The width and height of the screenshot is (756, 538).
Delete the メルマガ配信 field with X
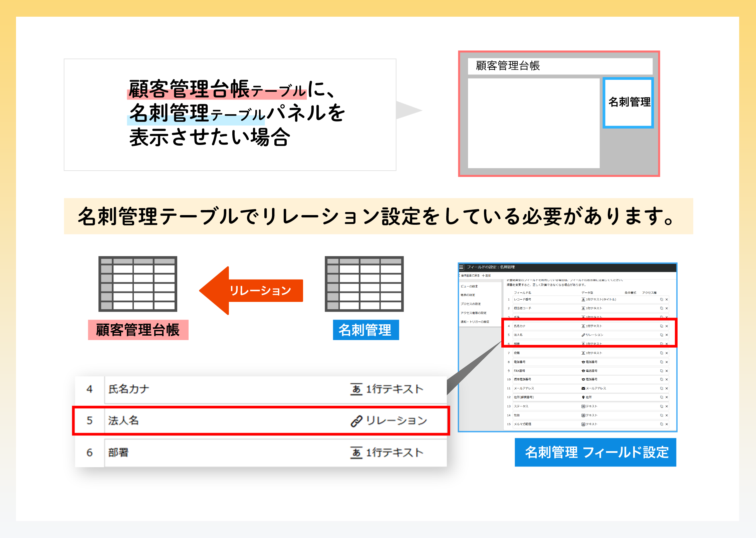coord(667,424)
